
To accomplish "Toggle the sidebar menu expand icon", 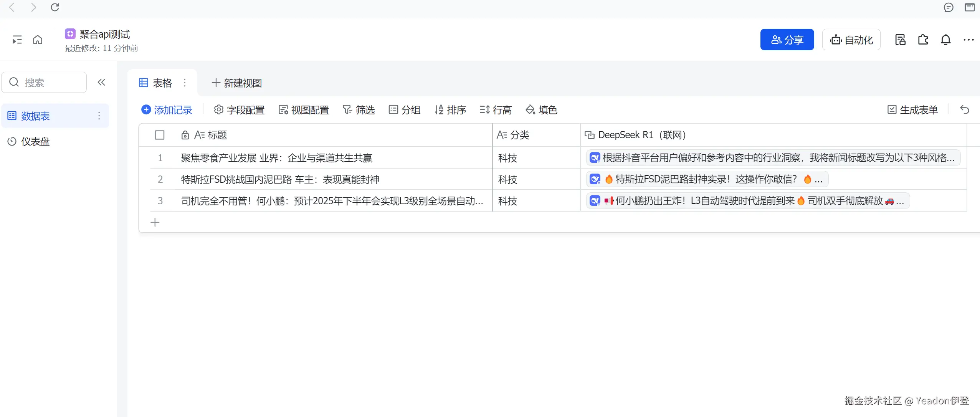I will click(x=17, y=40).
